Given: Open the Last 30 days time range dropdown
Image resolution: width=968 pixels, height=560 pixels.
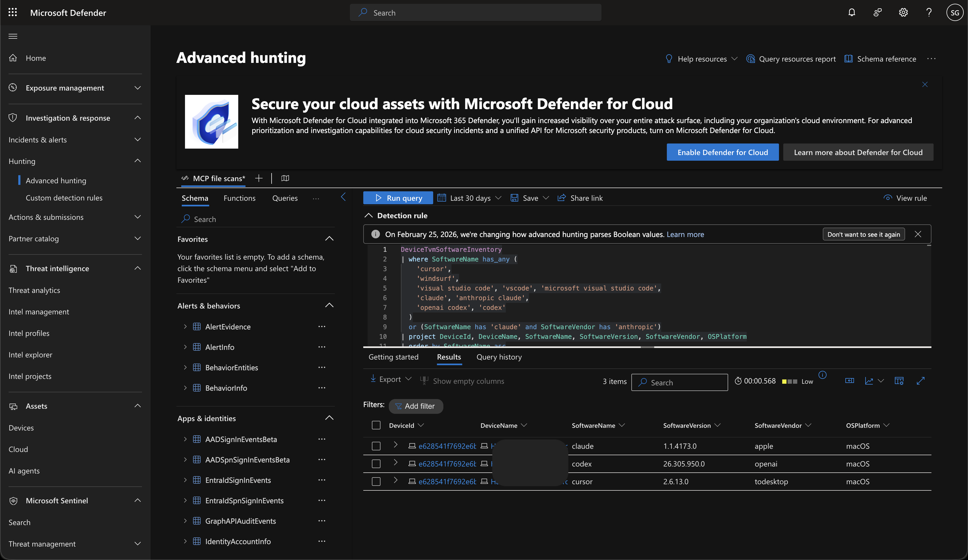Looking at the screenshot, I should click(x=470, y=198).
